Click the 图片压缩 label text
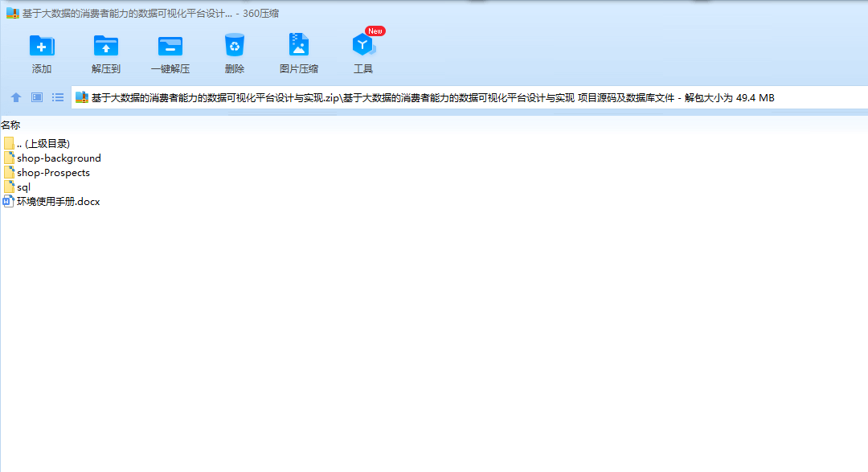The height and width of the screenshot is (472, 868). pos(299,68)
